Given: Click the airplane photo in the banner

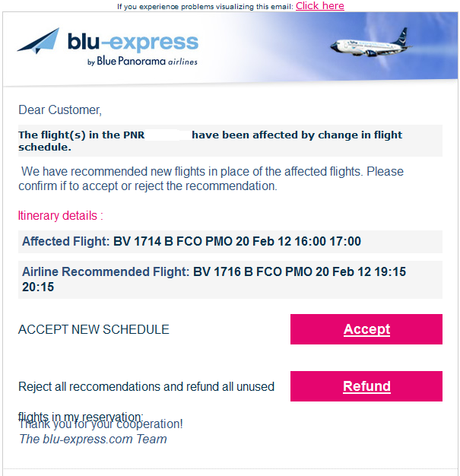Looking at the screenshot, I should pos(371,44).
